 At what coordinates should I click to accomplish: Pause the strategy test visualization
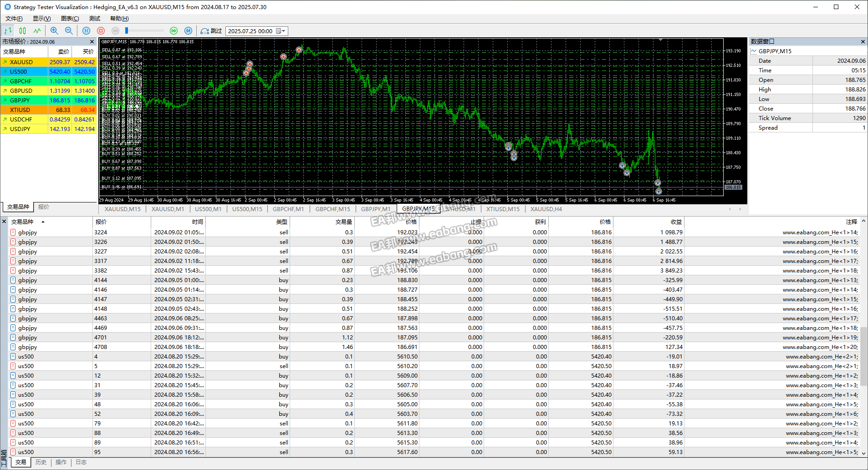point(87,31)
